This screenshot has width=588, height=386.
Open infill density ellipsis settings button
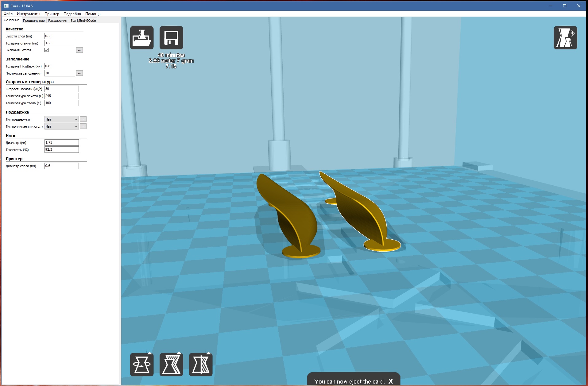click(79, 73)
